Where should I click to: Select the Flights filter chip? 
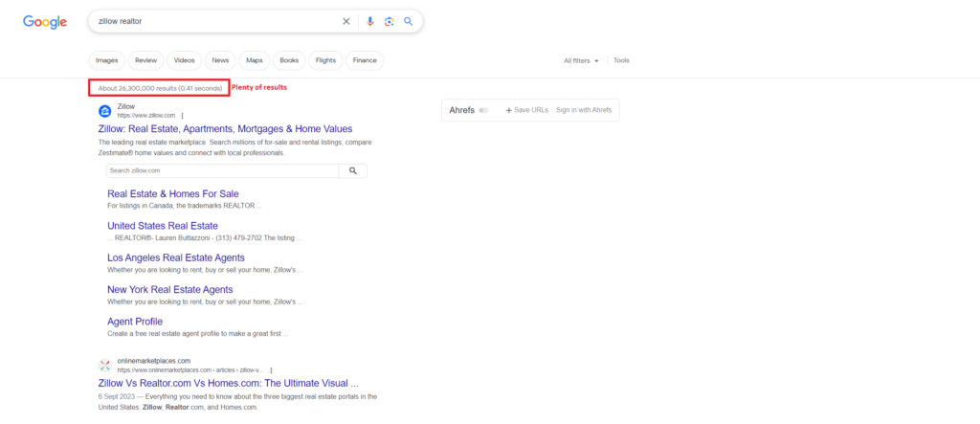[325, 60]
